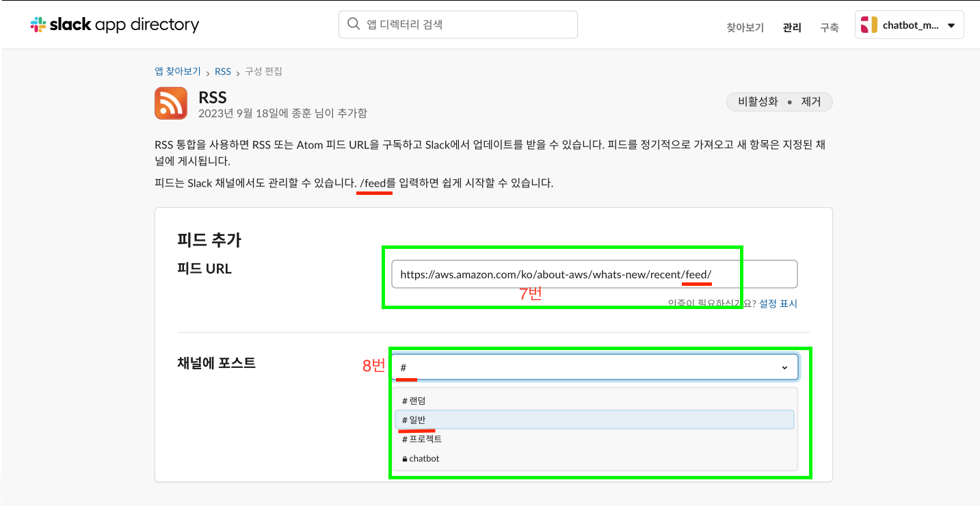Click the chatbot workspace avatar icon

click(869, 25)
